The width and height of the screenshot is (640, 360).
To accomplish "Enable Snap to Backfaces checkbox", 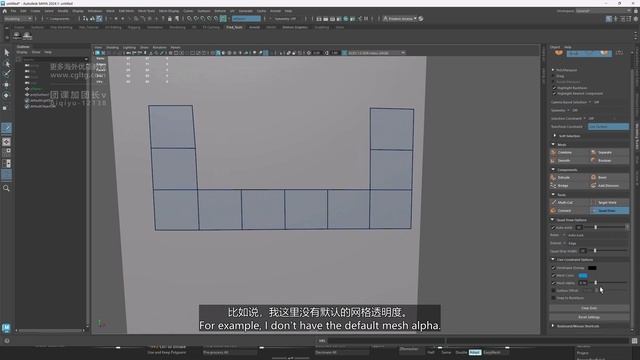I will [x=553, y=298].
